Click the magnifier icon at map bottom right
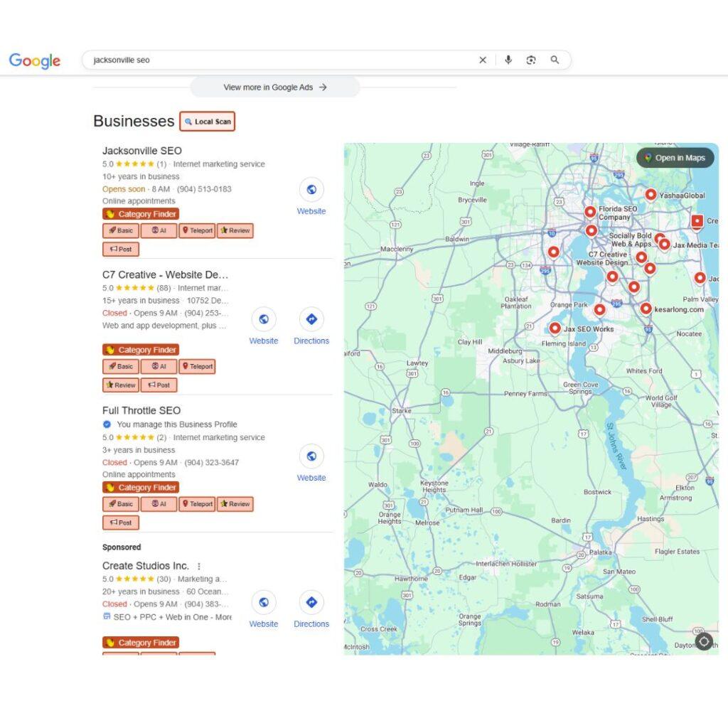 (704, 641)
